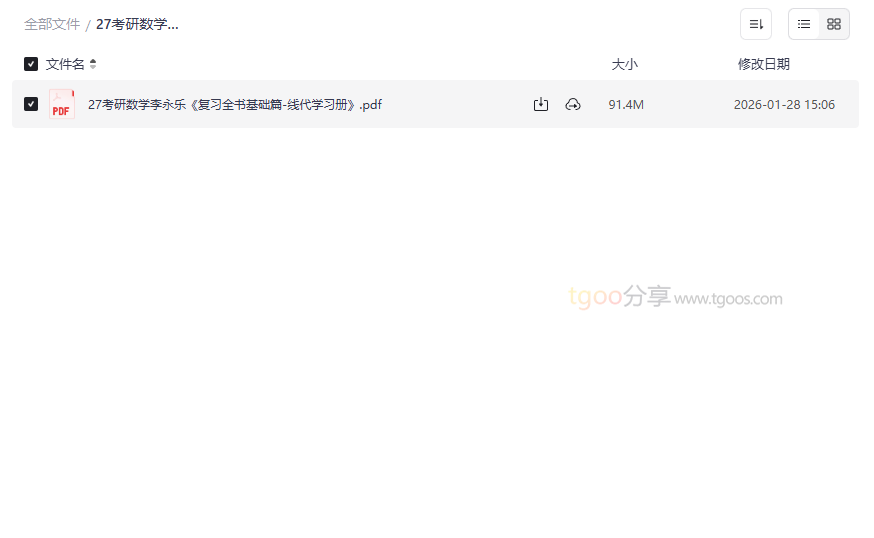Uncheck the 线代学习册 PDF row checkbox
Screen dimensions: 874x538
click(31, 104)
